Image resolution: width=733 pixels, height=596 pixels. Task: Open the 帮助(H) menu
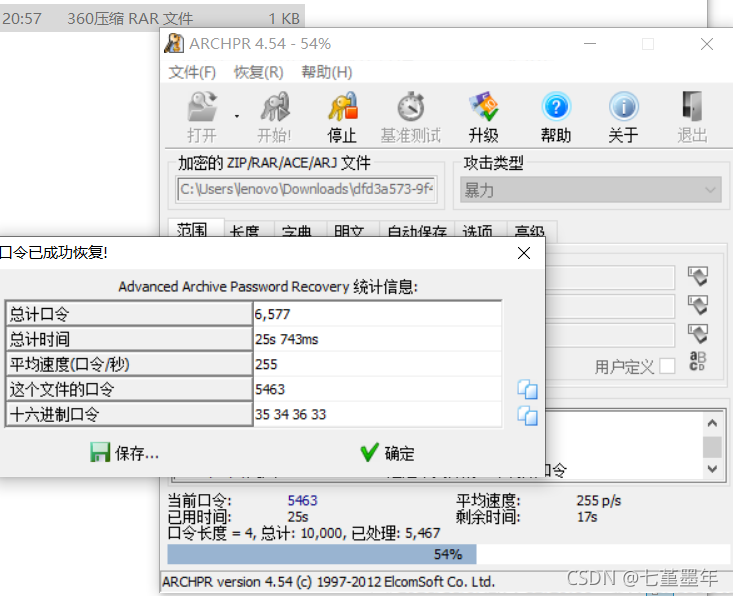[x=327, y=72]
